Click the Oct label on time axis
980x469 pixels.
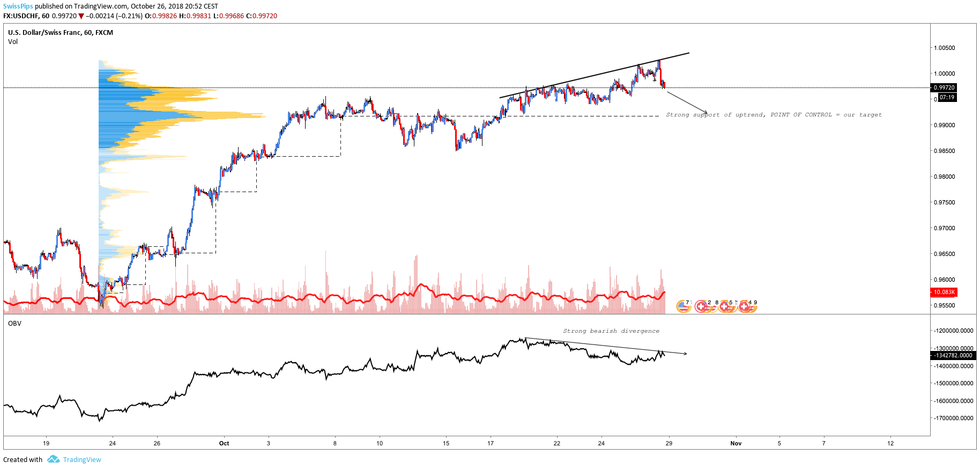click(x=224, y=444)
